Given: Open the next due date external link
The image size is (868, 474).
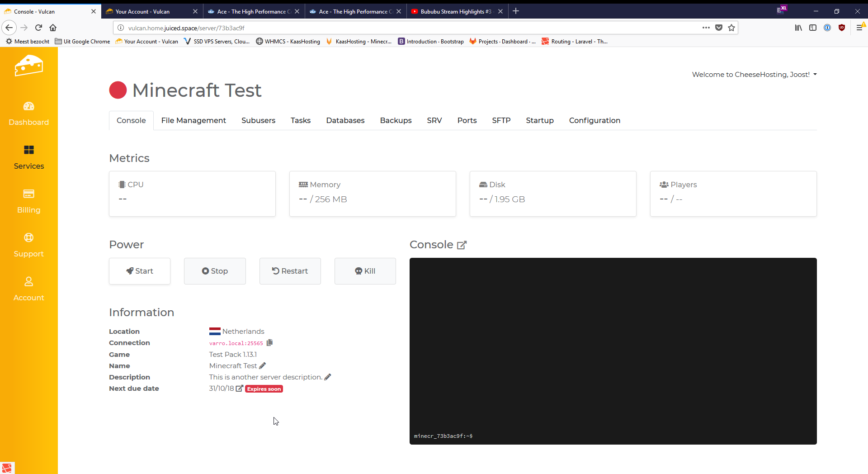Looking at the screenshot, I should [239, 389].
